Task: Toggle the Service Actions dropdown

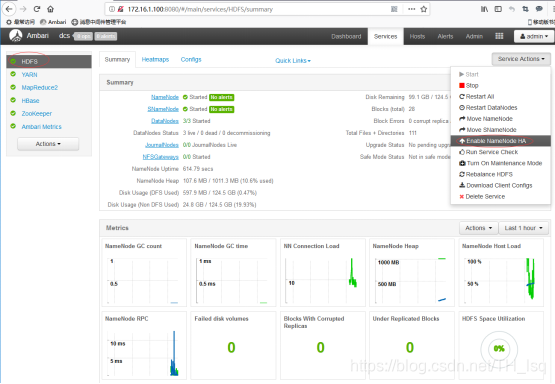Action: 521,59
